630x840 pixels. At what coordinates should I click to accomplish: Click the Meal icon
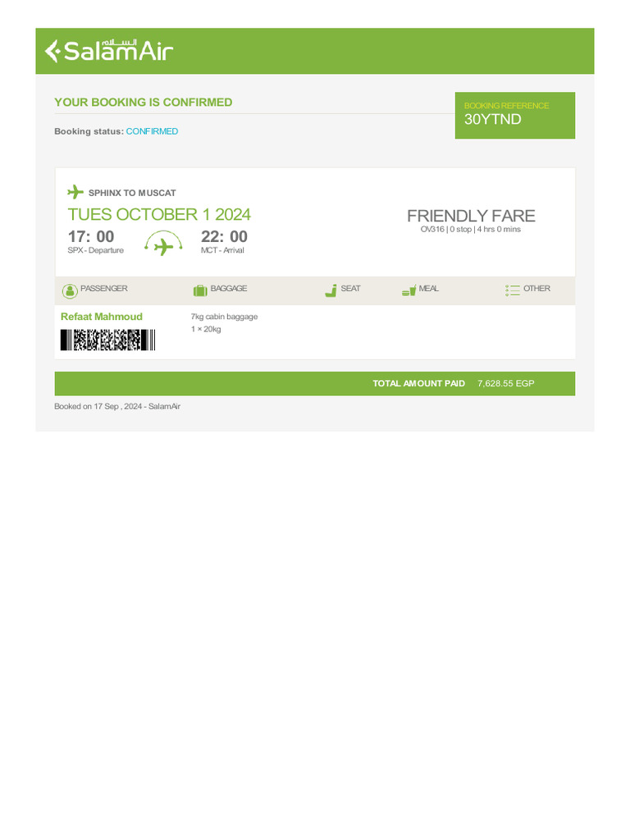point(409,290)
